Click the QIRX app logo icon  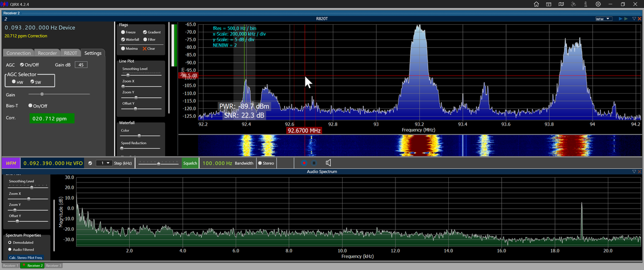pos(4,4)
